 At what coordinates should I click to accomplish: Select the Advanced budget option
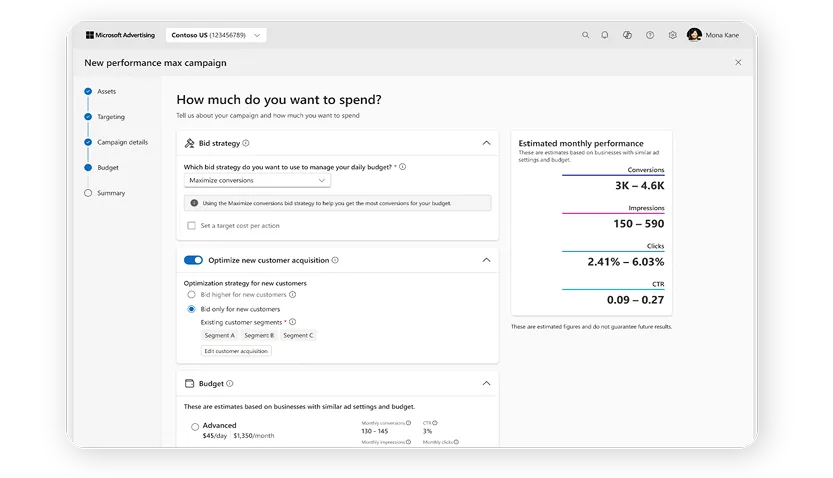(x=195, y=427)
